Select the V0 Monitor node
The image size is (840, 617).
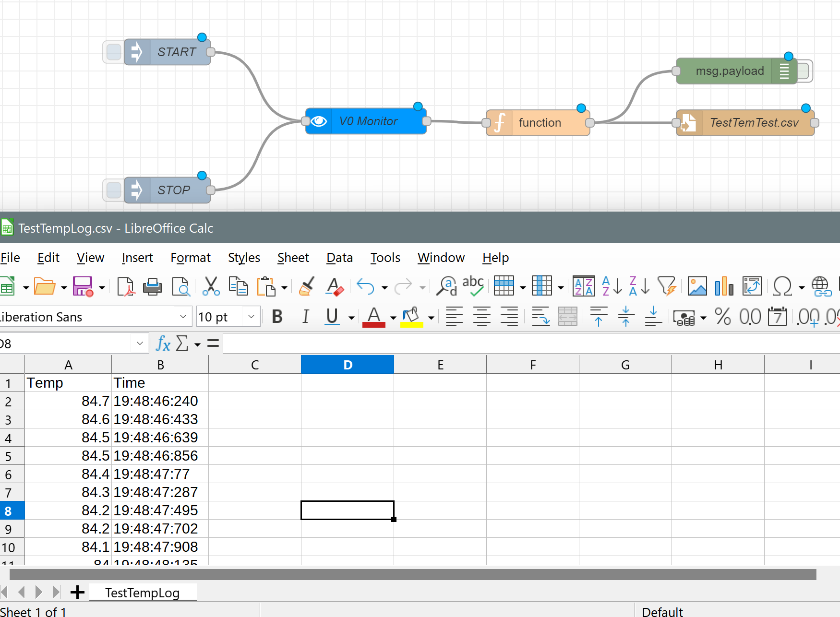[x=366, y=121]
